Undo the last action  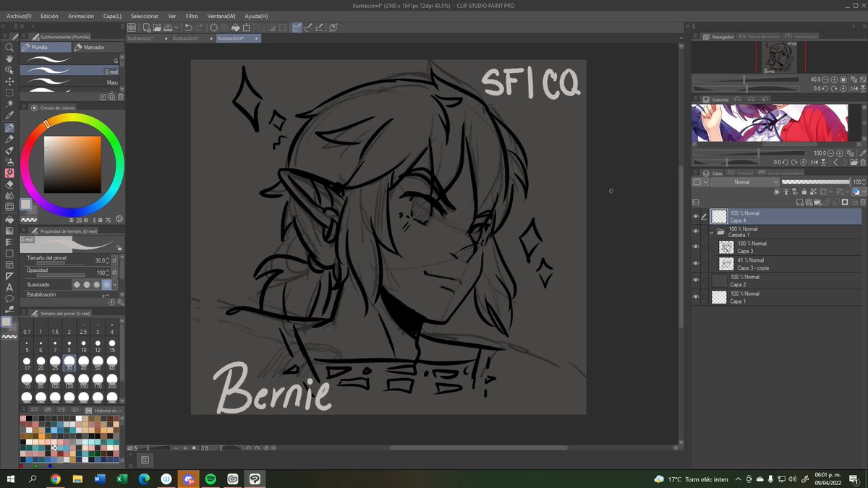point(188,27)
